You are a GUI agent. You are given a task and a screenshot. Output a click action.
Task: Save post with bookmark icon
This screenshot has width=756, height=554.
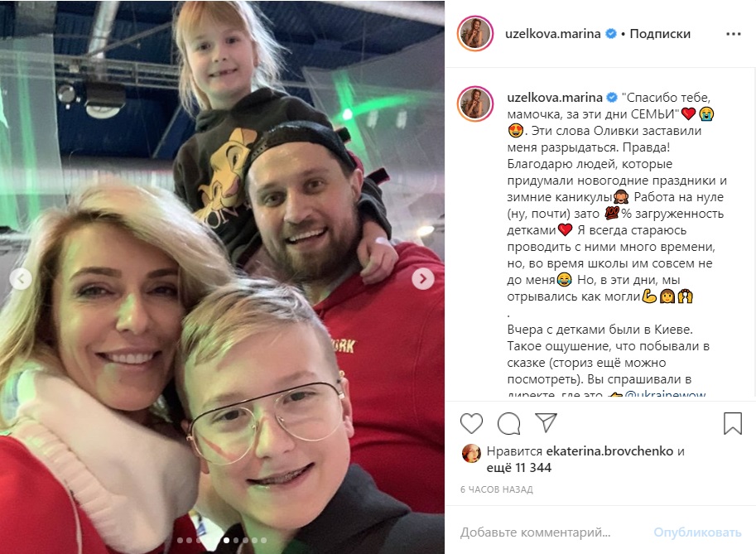732,423
